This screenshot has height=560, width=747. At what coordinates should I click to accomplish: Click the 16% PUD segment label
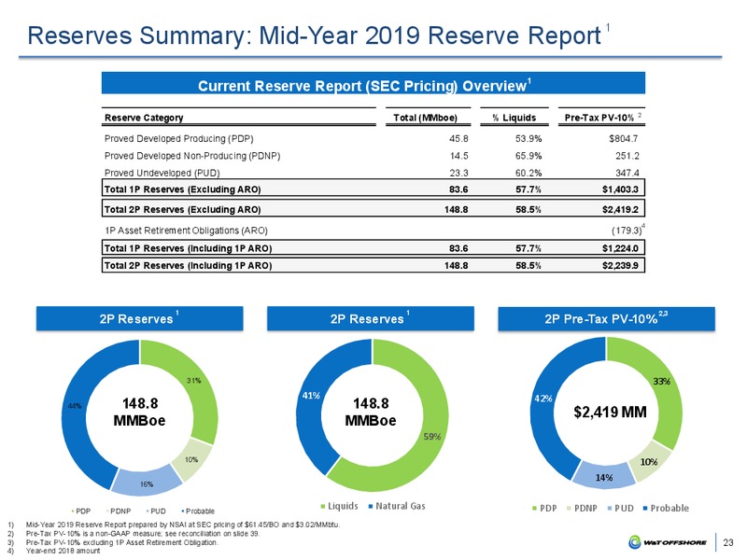click(147, 484)
